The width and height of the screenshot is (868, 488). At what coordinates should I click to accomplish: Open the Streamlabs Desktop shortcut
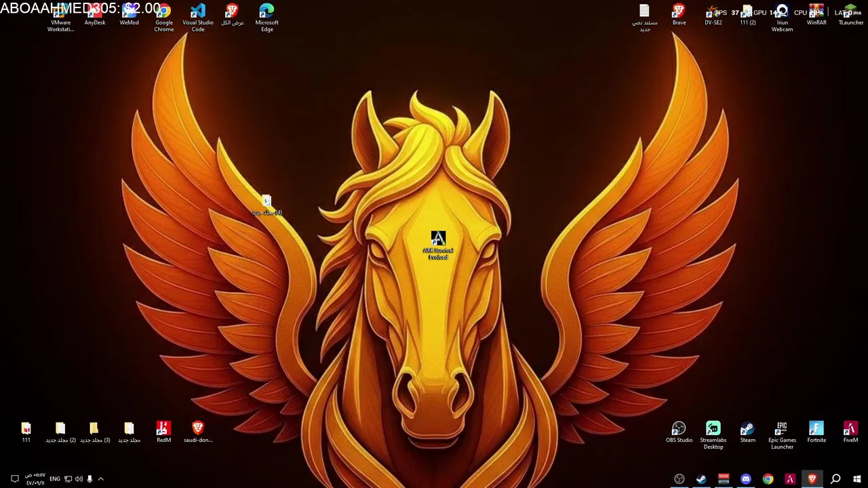713,435
